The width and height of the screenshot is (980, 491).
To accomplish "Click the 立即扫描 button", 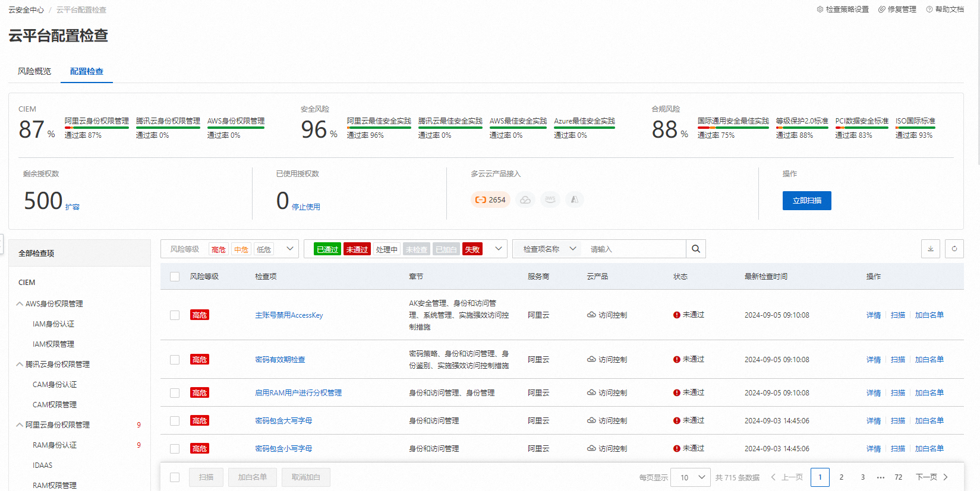I will 806,201.
